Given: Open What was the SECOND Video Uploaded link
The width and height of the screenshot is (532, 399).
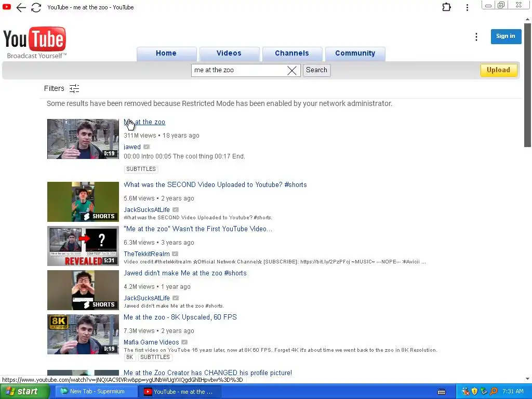Looking at the screenshot, I should (x=215, y=185).
